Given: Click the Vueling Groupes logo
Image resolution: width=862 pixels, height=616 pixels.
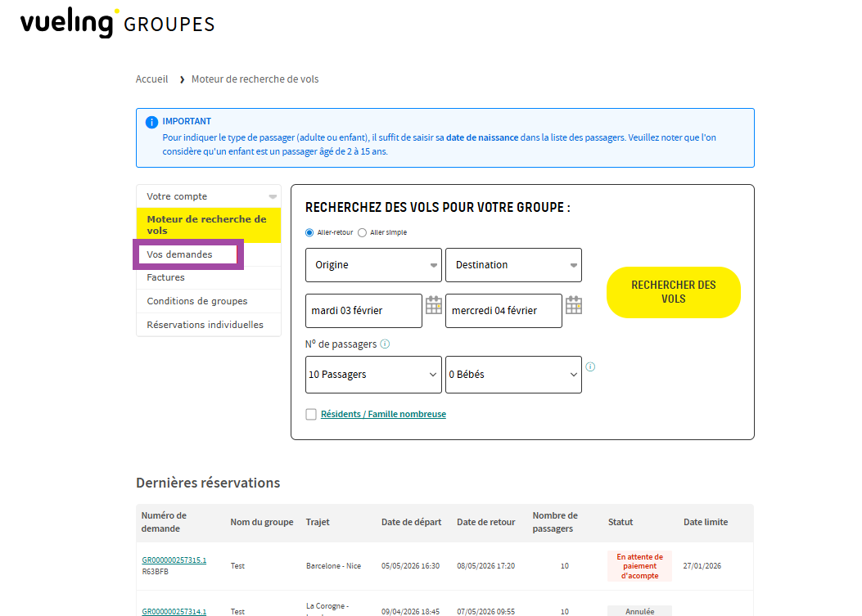Looking at the screenshot, I should tap(117, 23).
